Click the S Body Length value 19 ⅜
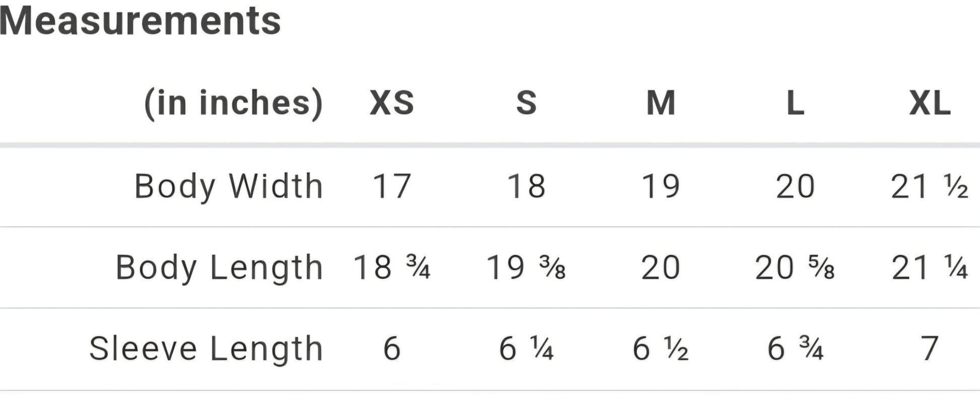 526,267
